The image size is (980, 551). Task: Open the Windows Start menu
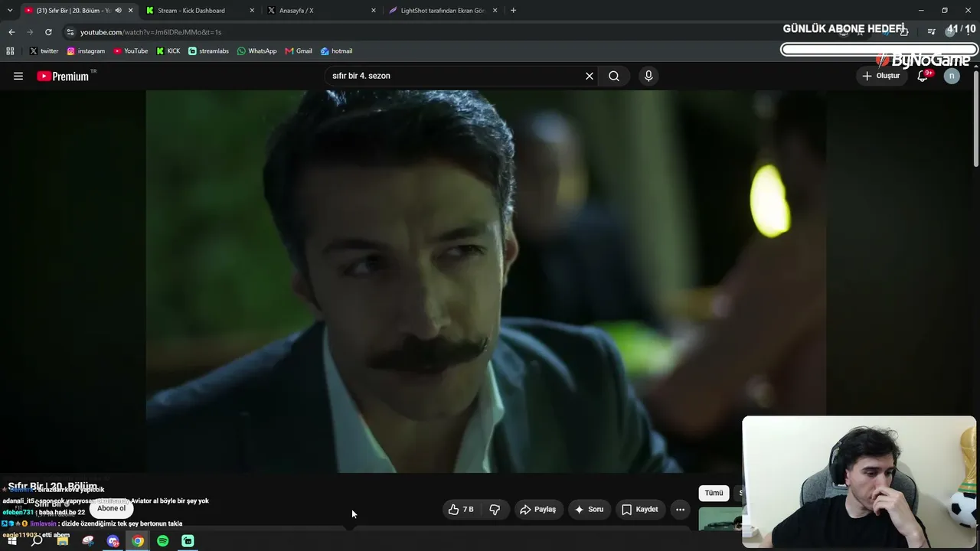pyautogui.click(x=11, y=541)
